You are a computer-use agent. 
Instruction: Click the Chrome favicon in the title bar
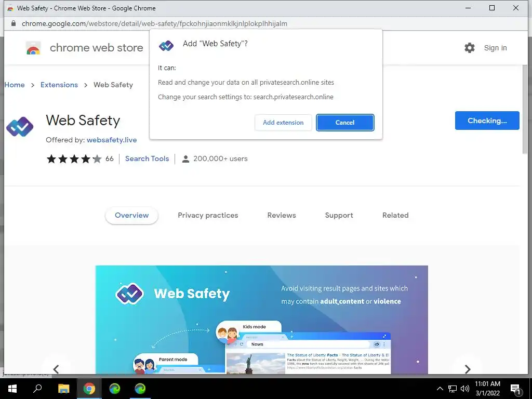pos(10,8)
